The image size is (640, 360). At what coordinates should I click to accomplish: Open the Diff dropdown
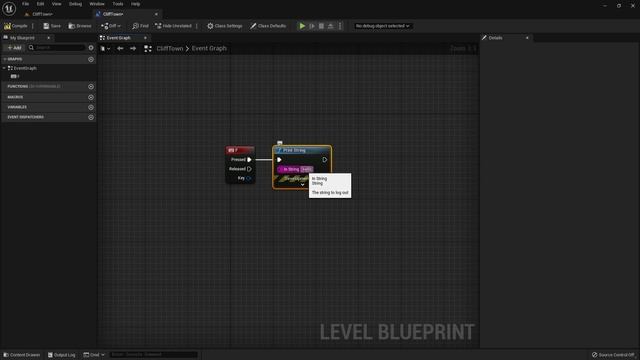(x=111, y=26)
